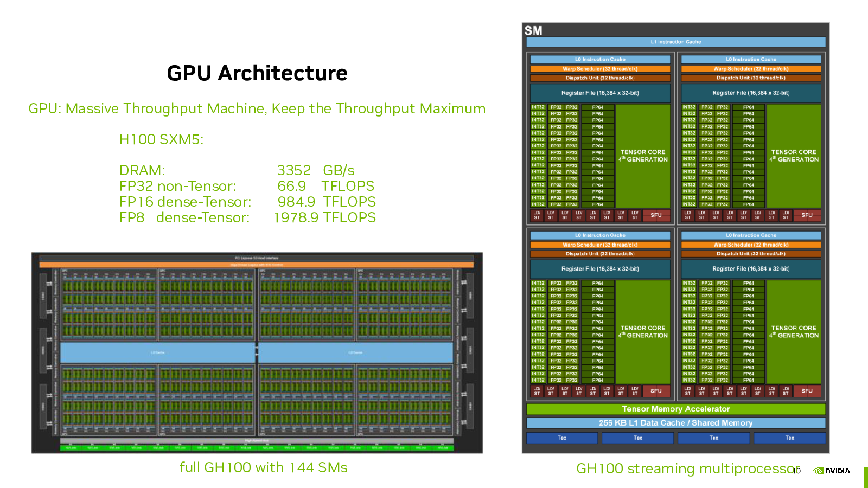Screen dimensions: 868x488
Task: Click the fourth Tex block
Action: pos(790,438)
